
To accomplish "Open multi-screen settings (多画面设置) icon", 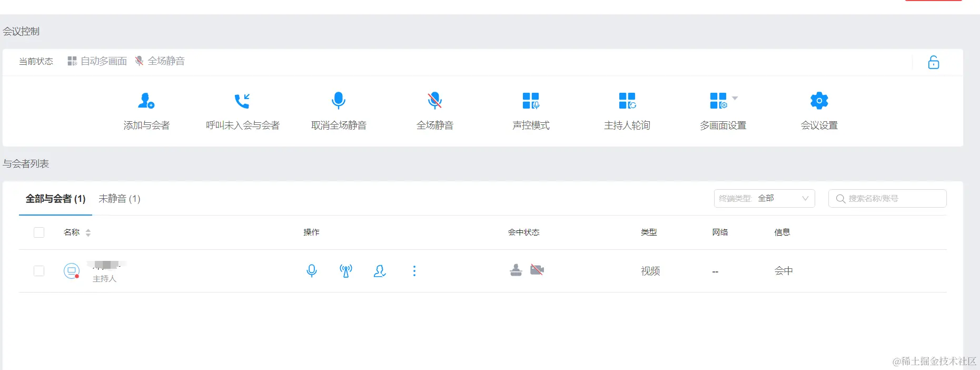I will click(x=718, y=101).
